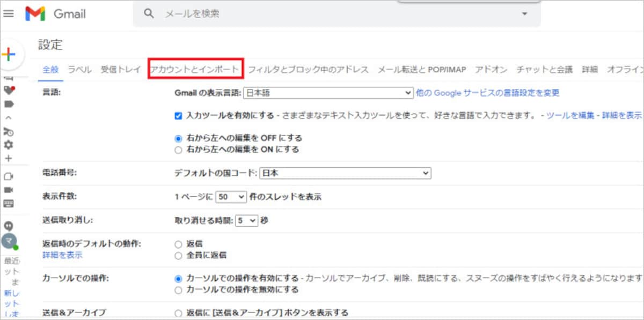
Task: Click 詳細を表示 link under 返信時のデフォルトの動作
Action: tap(62, 255)
